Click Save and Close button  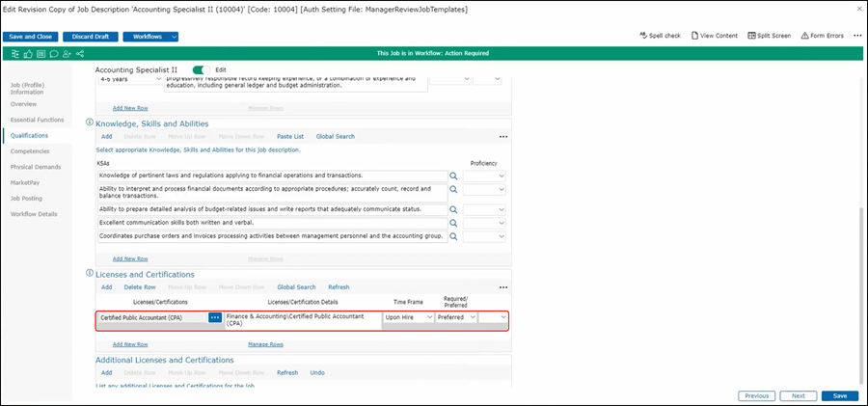click(33, 37)
